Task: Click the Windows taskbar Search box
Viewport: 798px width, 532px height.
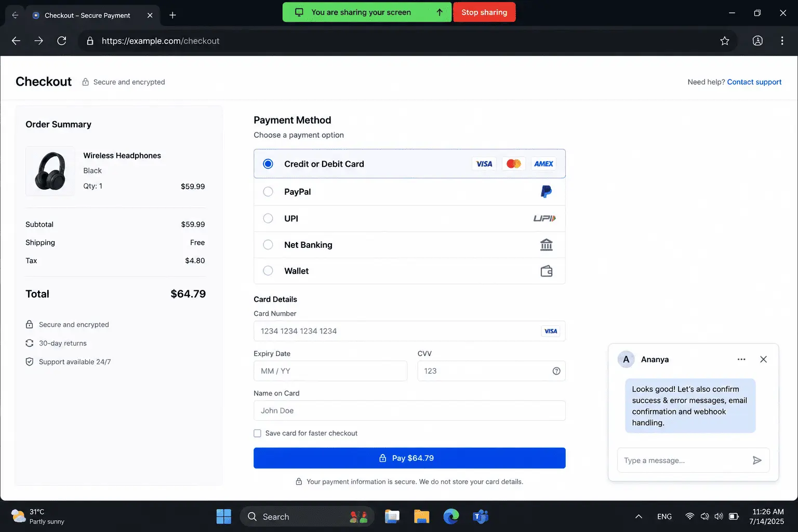Action: pyautogui.click(x=307, y=516)
